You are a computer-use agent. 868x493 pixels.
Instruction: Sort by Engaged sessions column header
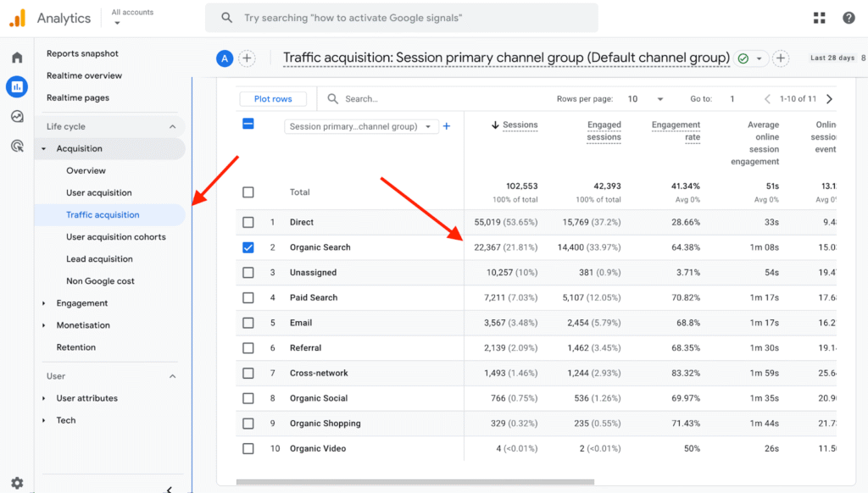[x=604, y=131]
